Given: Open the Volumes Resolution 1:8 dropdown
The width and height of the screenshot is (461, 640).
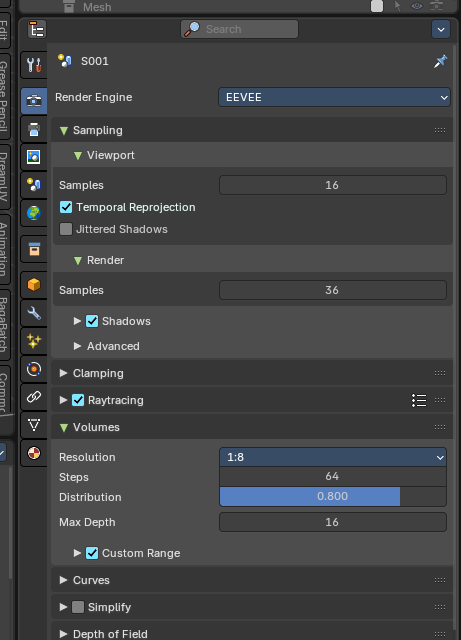Looking at the screenshot, I should point(333,457).
